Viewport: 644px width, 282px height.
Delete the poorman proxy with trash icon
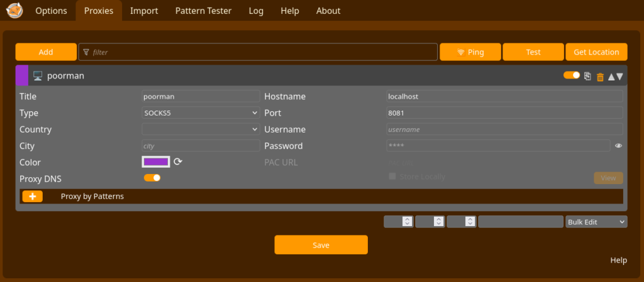[600, 77]
